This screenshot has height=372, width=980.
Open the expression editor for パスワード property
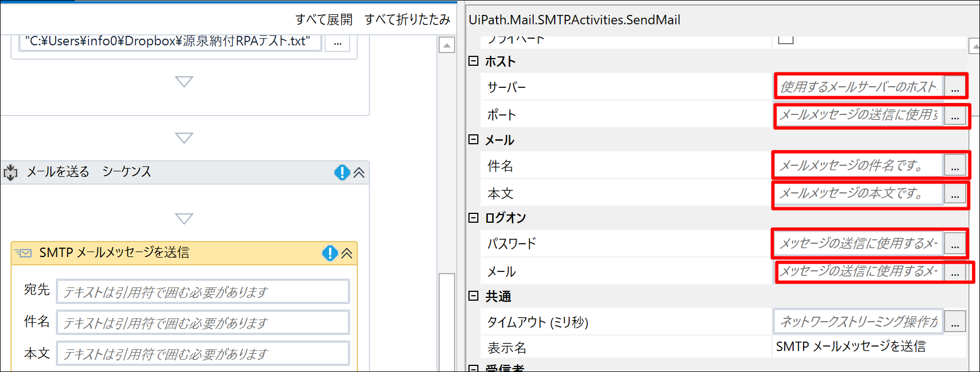[x=955, y=244]
